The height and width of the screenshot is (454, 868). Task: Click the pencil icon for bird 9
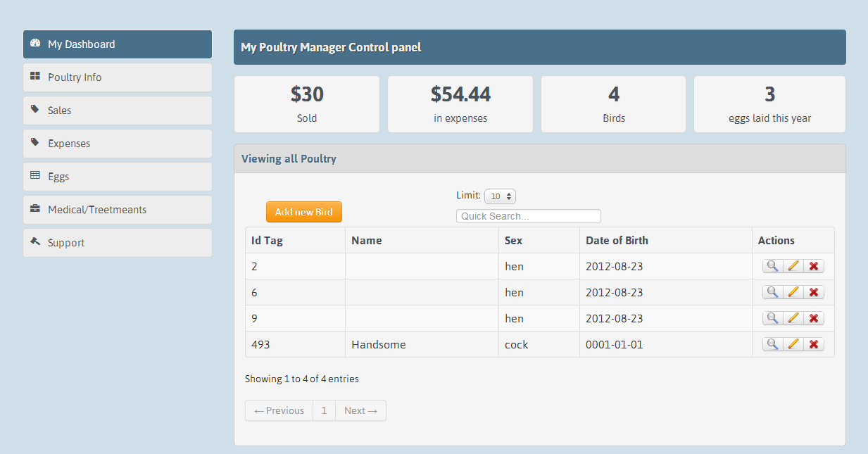(793, 318)
